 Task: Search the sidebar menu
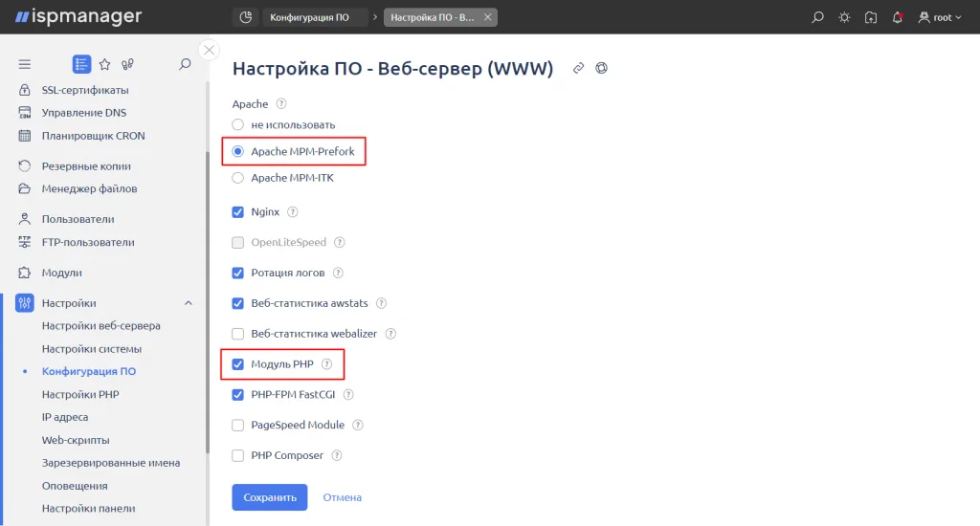pos(185,64)
